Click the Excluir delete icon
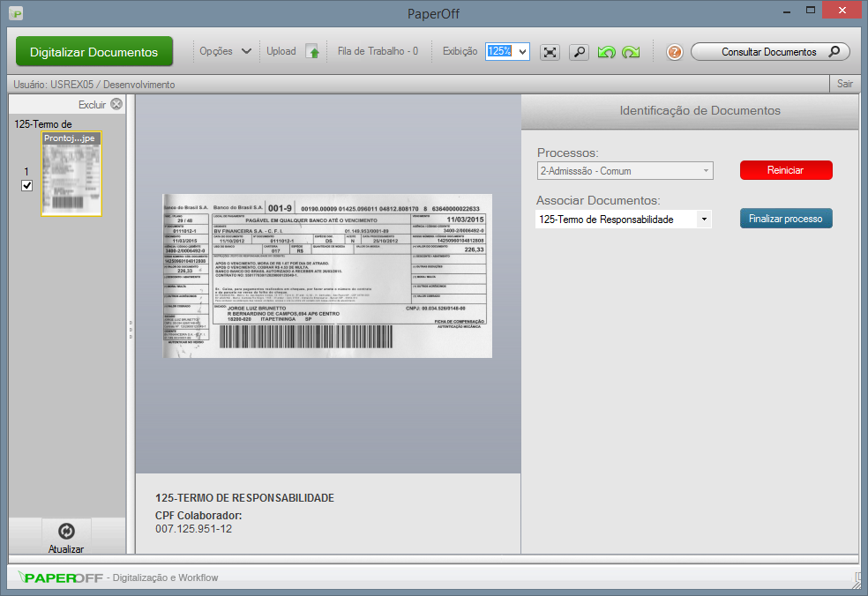Image resolution: width=868 pixels, height=596 pixels. (x=116, y=104)
